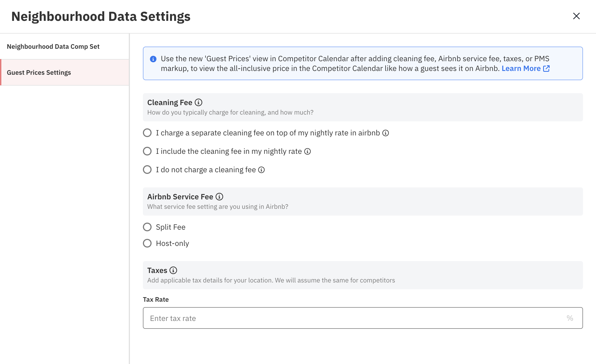Click info icon next to no cleaning fee
Viewport: 596px width, 364px height.
tap(261, 170)
